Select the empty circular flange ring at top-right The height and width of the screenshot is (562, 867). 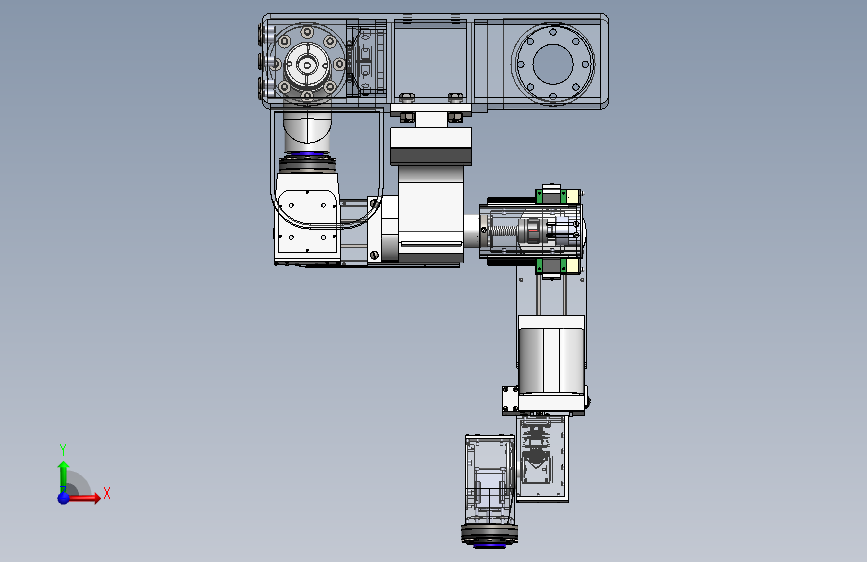(553, 64)
